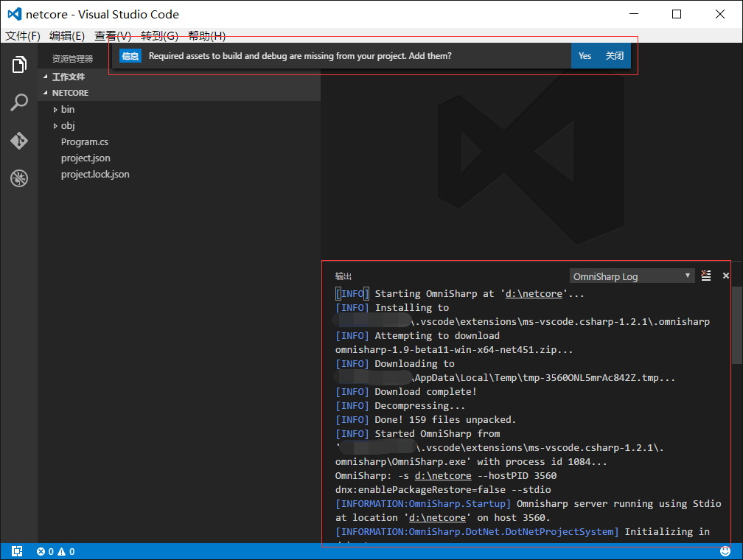Collapse the NETCORE folder section
Viewport: 743px width, 560px height.
pyautogui.click(x=179, y=93)
